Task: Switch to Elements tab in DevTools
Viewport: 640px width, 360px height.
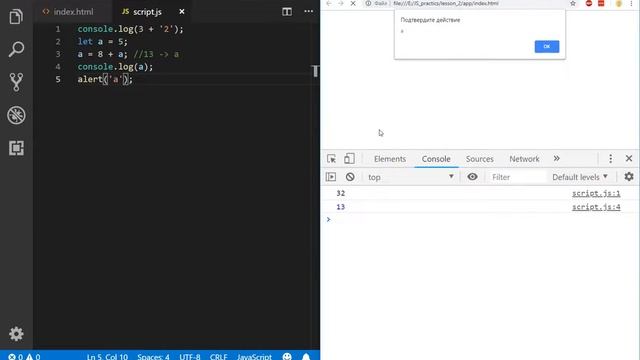Action: 390,159
